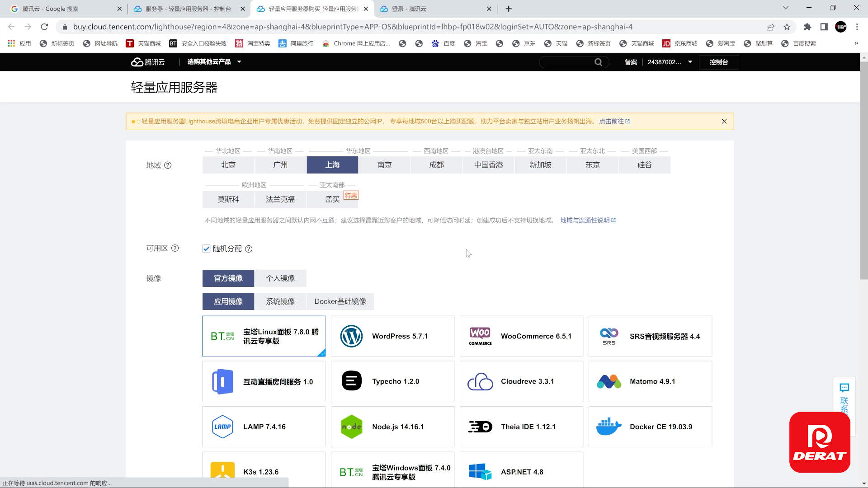Select the Cloudreve cloud icon

point(480,381)
